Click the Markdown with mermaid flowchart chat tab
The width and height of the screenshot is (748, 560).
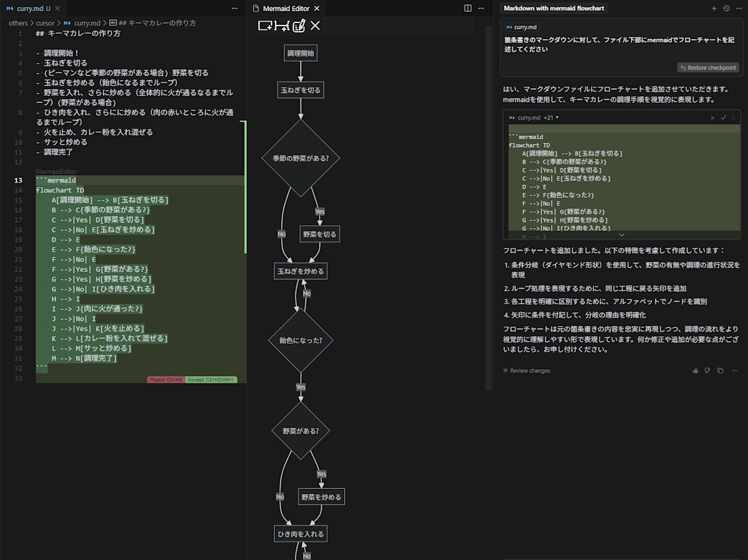pyautogui.click(x=554, y=8)
